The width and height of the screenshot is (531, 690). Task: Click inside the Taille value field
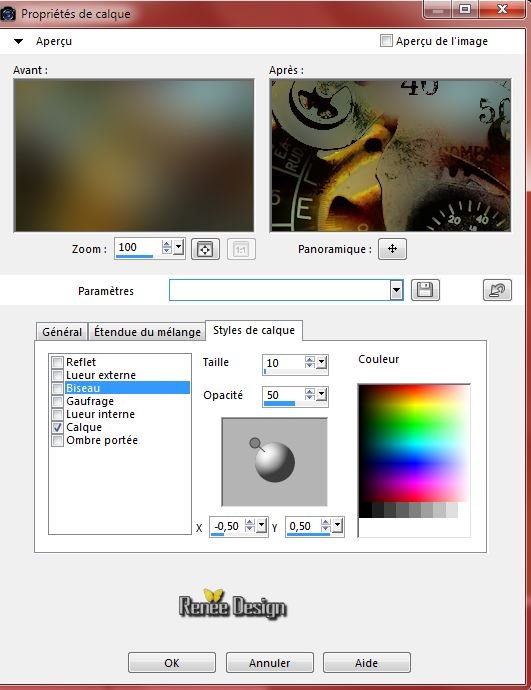pyautogui.click(x=284, y=363)
